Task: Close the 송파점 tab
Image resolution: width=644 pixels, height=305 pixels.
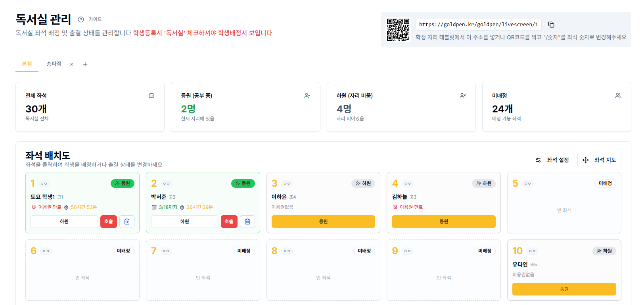Action: [72, 64]
